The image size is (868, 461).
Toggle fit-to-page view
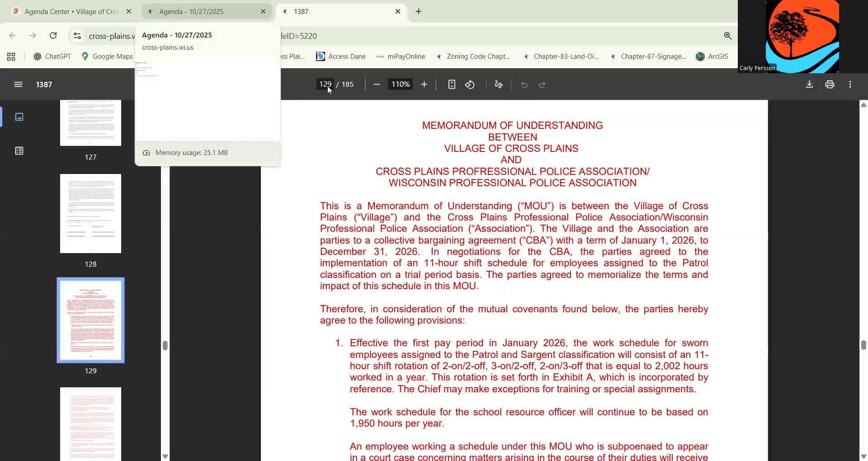click(452, 84)
